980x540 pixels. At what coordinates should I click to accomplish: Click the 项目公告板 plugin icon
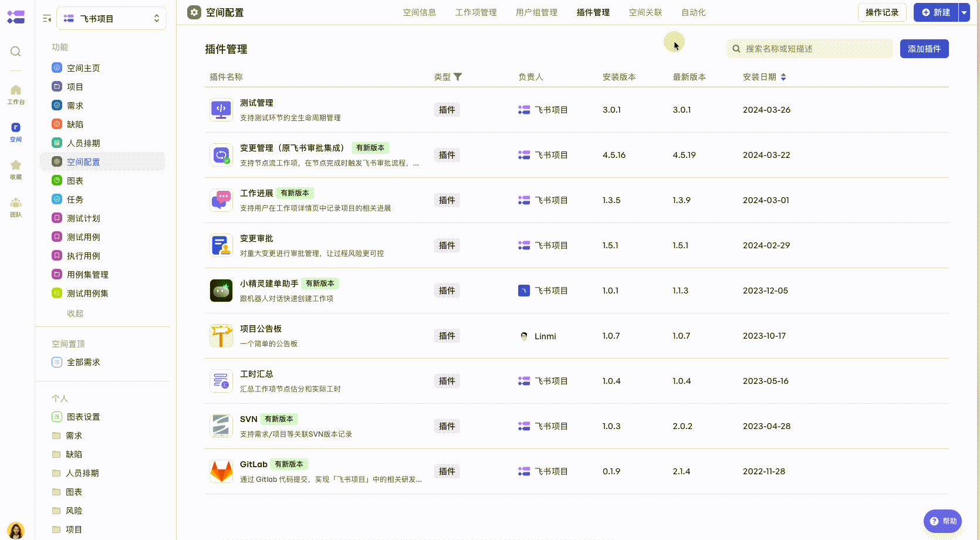(221, 336)
